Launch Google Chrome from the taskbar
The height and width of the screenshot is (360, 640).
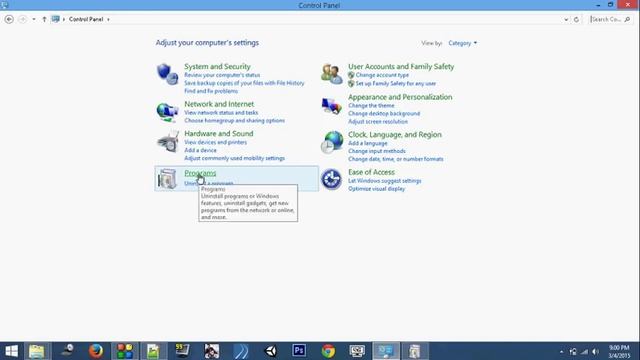(x=328, y=351)
